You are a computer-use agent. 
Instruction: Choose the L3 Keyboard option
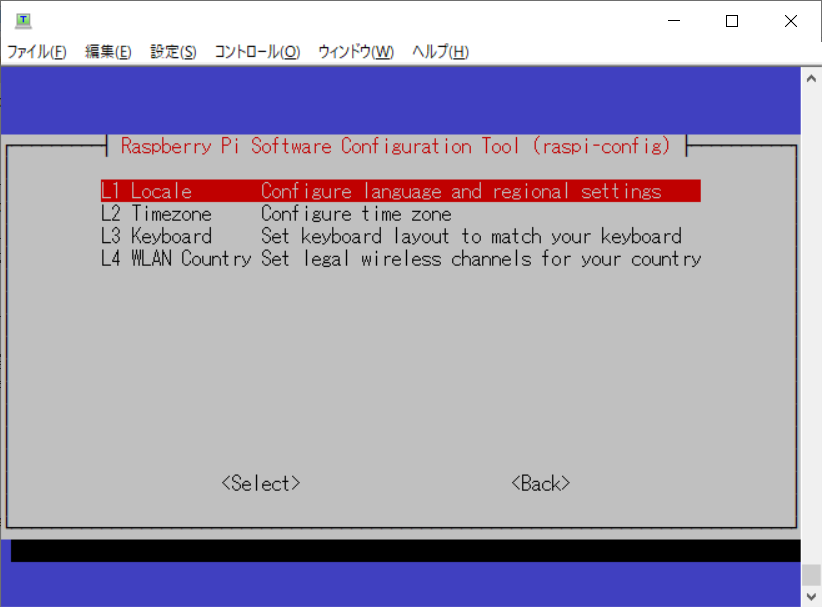click(x=391, y=236)
